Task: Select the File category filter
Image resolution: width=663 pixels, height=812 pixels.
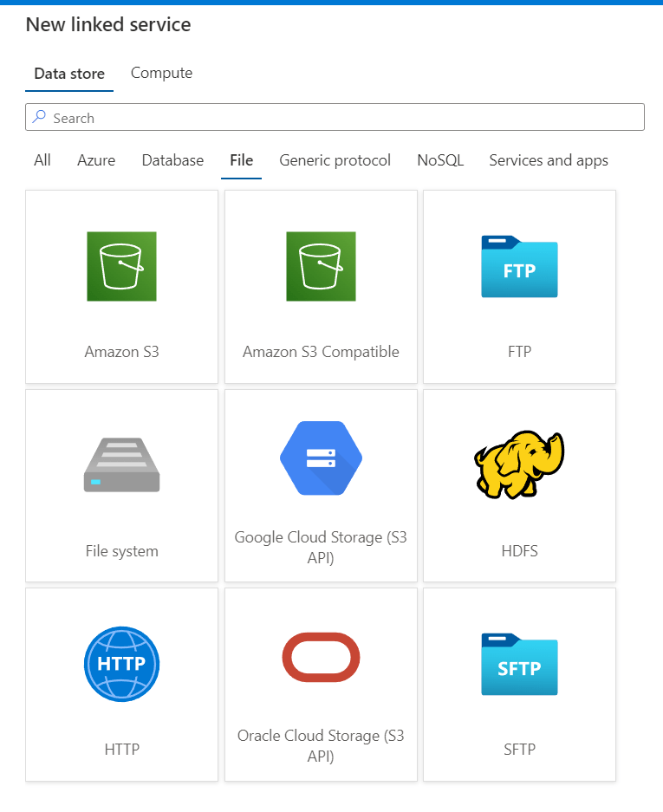Action: [x=241, y=160]
